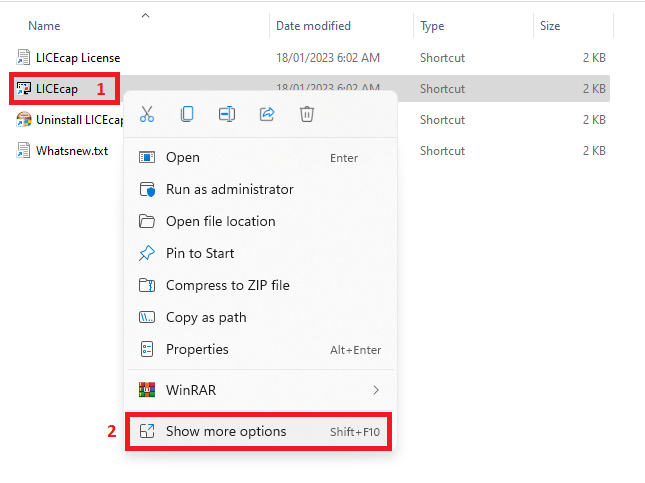
Task: Sort by the Type column header
Action: pyautogui.click(x=432, y=26)
